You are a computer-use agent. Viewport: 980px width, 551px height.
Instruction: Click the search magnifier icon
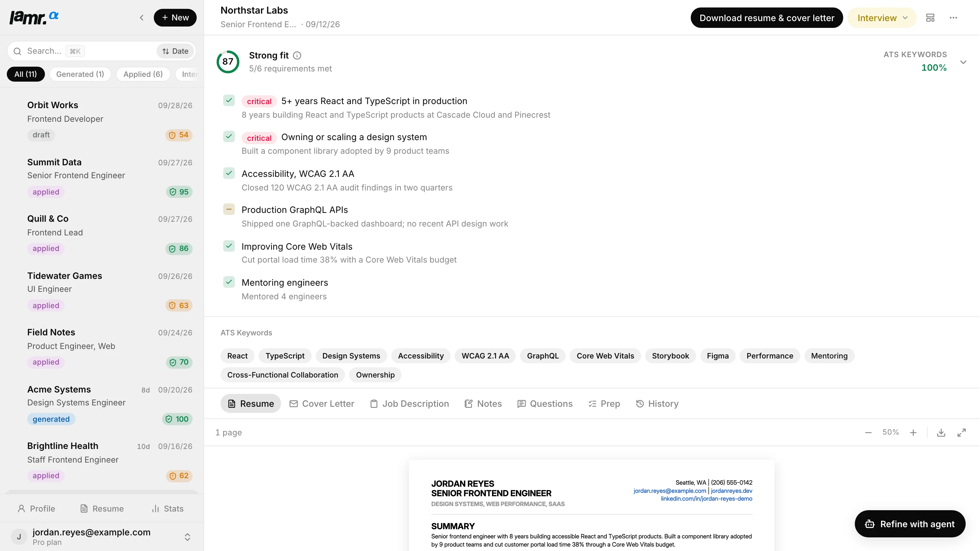[17, 51]
